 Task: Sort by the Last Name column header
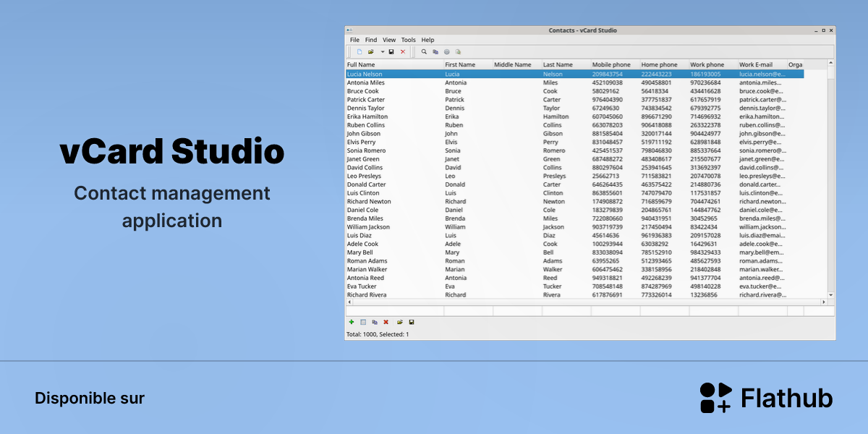566,64
